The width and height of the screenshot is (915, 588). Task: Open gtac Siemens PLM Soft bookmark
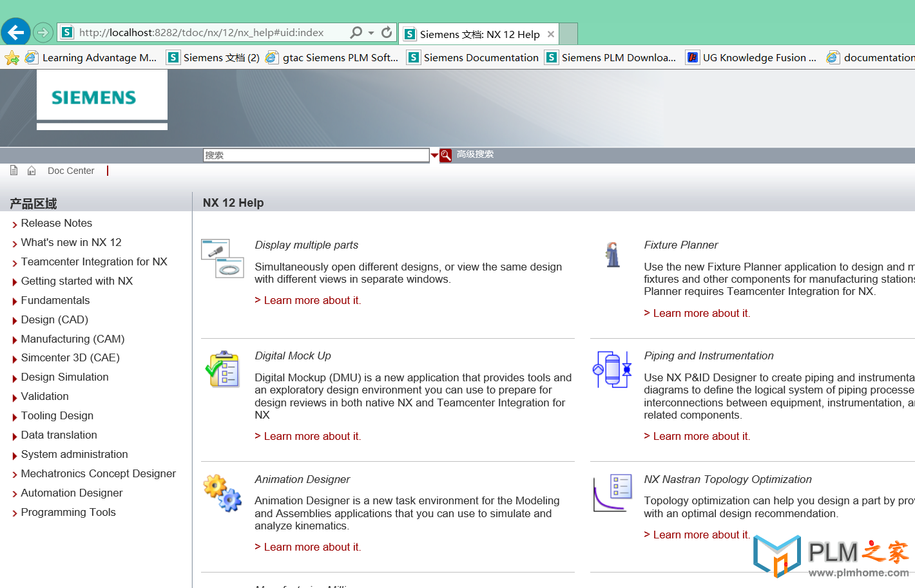click(x=332, y=58)
